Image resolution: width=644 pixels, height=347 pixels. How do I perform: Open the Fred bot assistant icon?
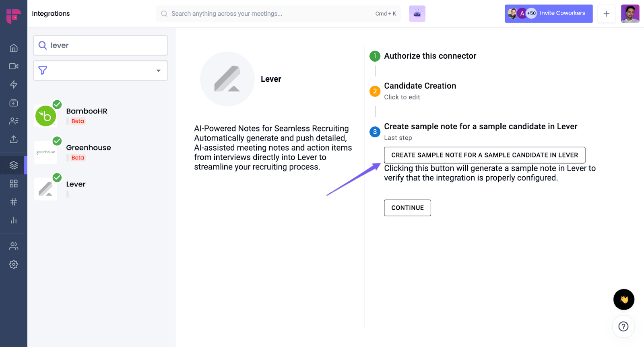(417, 14)
